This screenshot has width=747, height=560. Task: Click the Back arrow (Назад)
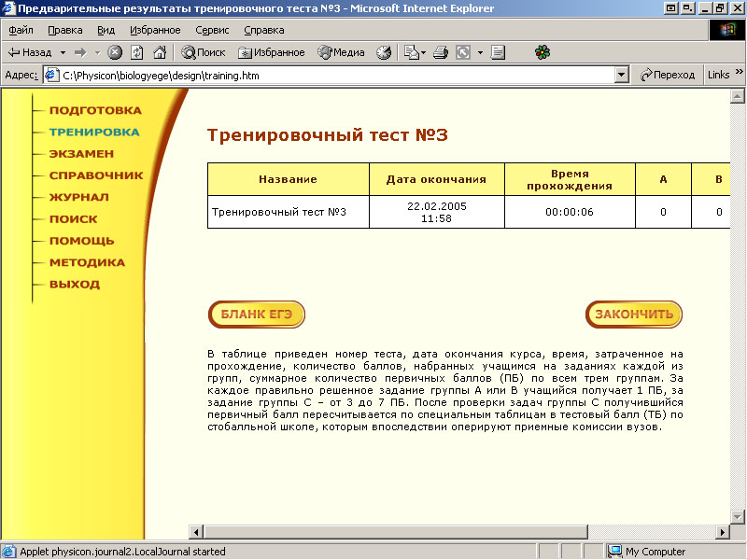(30, 52)
